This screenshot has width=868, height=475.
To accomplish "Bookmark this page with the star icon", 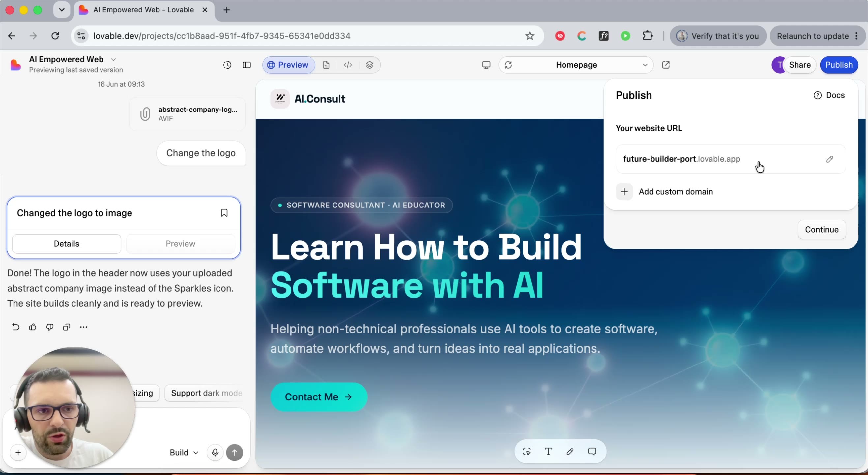I will pyautogui.click(x=530, y=36).
